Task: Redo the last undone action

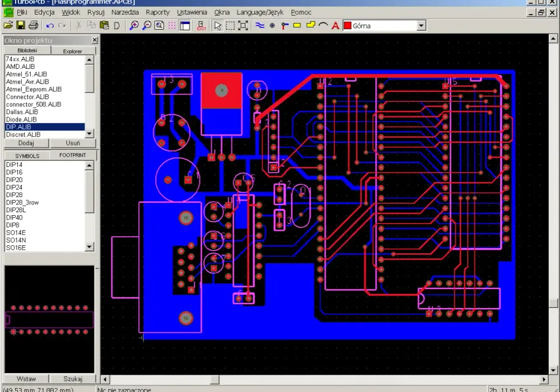Action: coord(62,26)
